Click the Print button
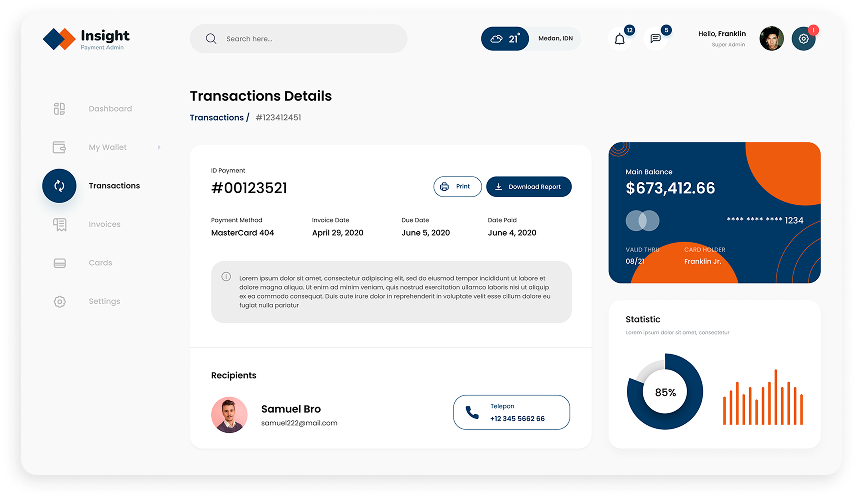The height and width of the screenshot is (498, 857). coord(457,186)
